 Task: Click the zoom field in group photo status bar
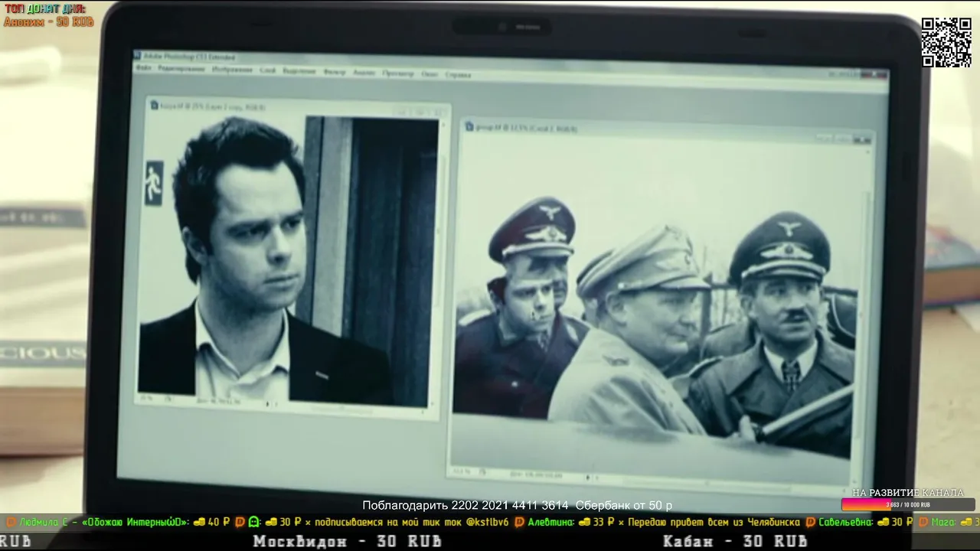point(461,472)
